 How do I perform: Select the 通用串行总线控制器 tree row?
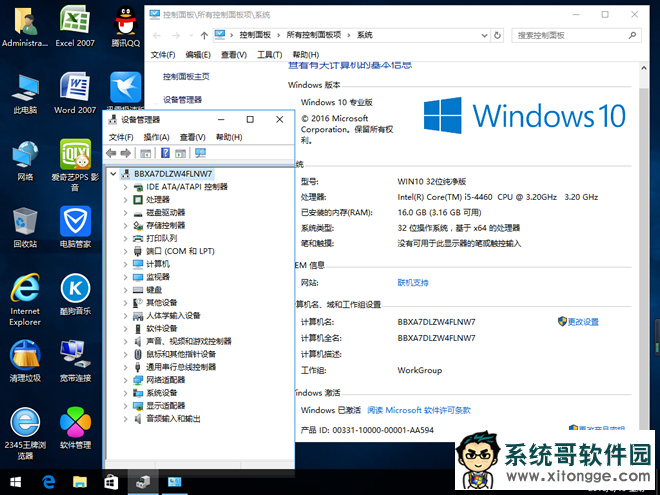[x=174, y=367]
